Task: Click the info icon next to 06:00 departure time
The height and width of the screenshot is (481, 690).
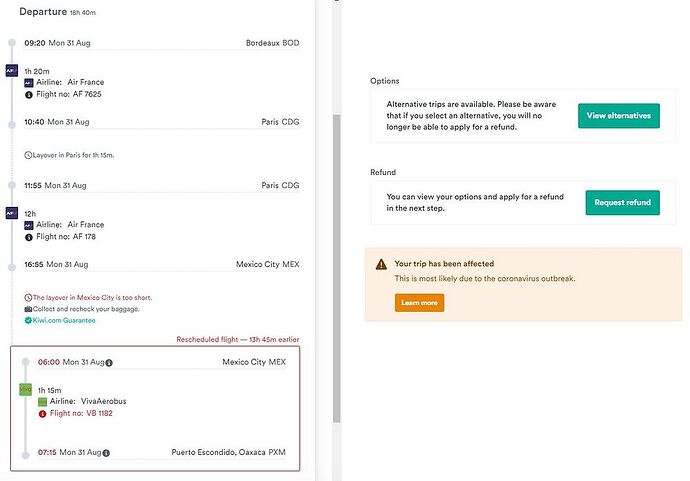Action: click(109, 363)
